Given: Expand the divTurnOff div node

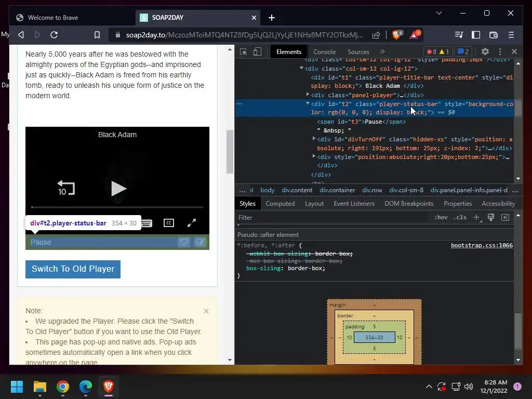Looking at the screenshot, I should [313, 138].
